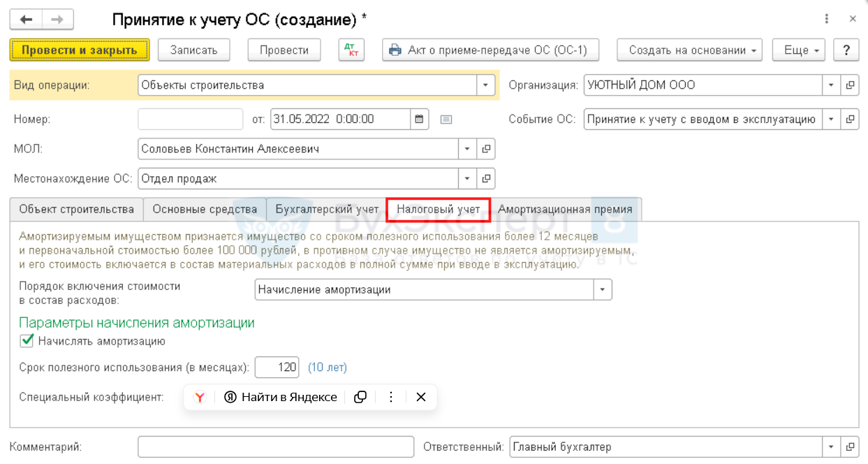Image resolution: width=868 pixels, height=464 pixels.
Task: Switch to Бухгалтерский учет tab
Action: point(327,209)
